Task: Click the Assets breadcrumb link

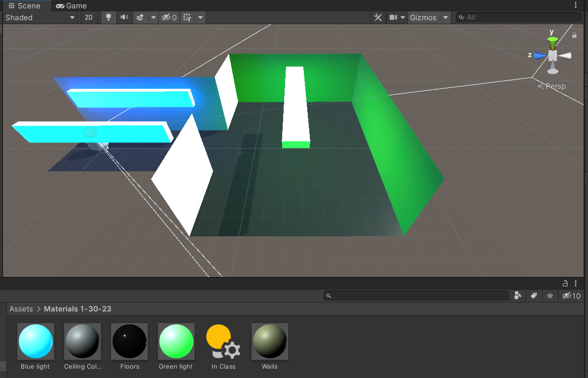Action: click(21, 309)
